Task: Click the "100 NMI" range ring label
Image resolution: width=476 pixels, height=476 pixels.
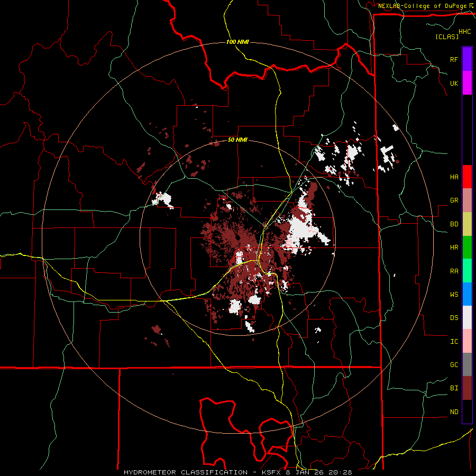Action: click(237, 42)
